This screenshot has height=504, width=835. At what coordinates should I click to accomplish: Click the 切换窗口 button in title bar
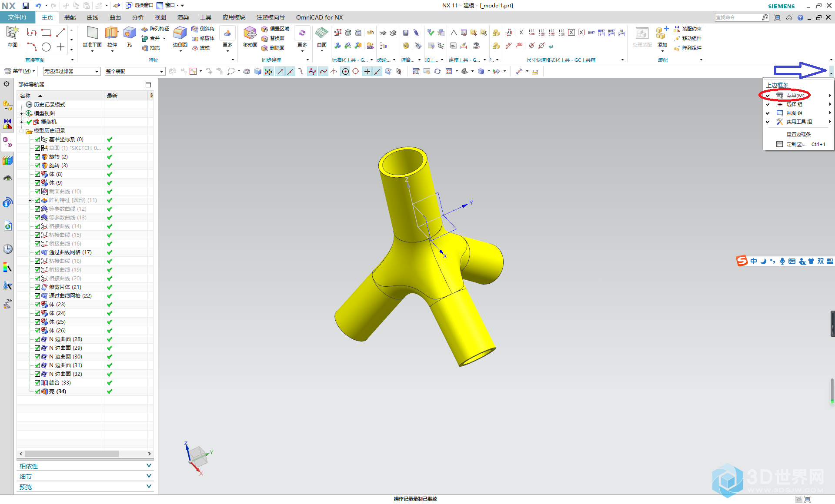pyautogui.click(x=139, y=6)
